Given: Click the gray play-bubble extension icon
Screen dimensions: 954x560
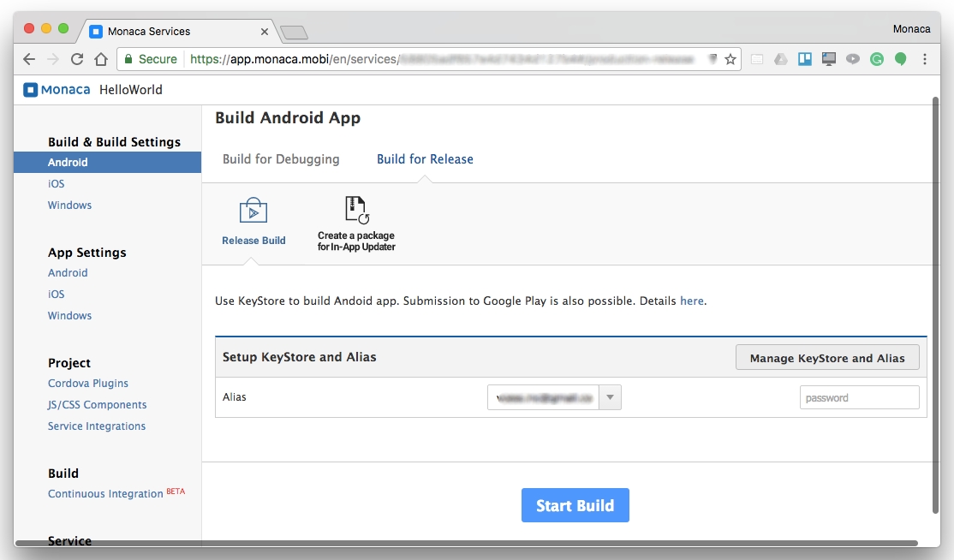Looking at the screenshot, I should click(x=853, y=59).
